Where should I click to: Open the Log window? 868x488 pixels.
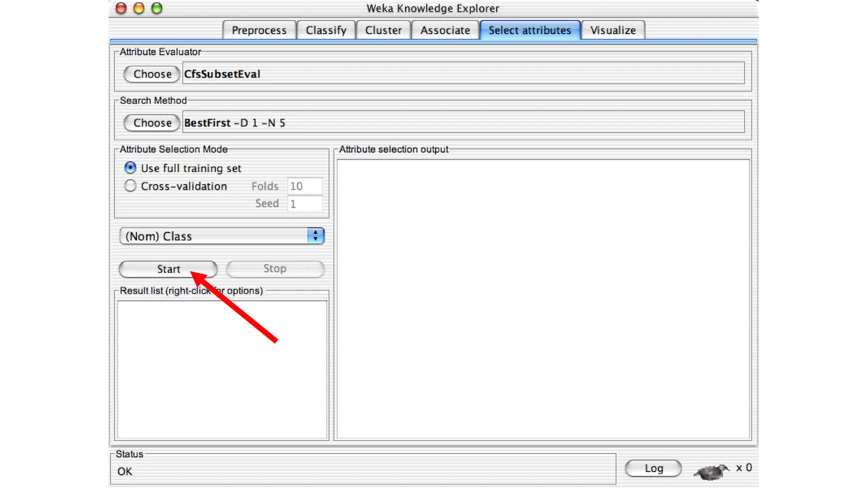(x=653, y=468)
